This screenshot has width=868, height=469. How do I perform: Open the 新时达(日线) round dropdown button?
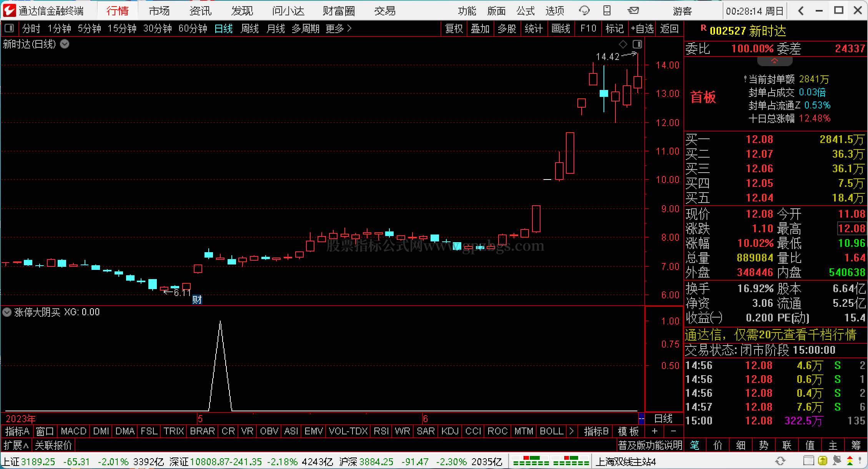[x=65, y=44]
